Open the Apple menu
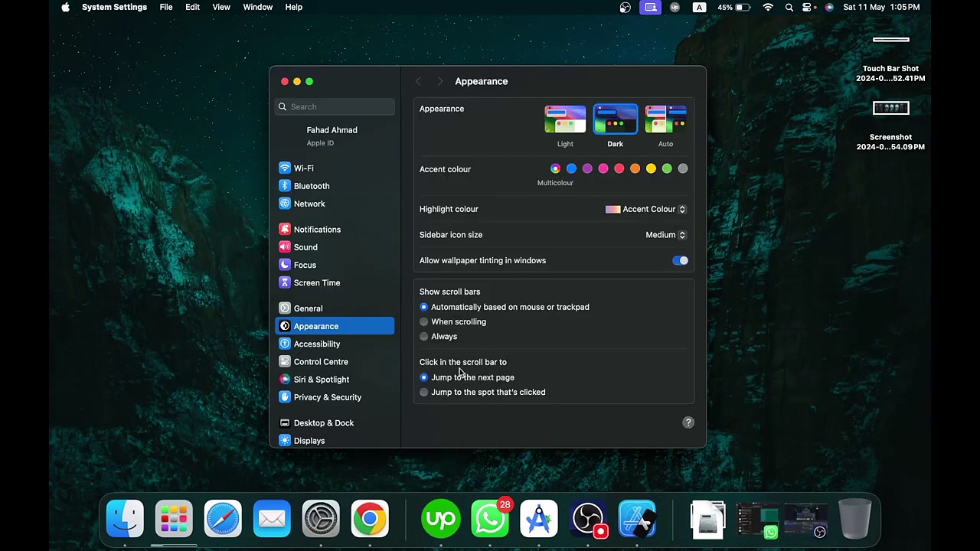Viewport: 980px width, 551px height. click(65, 7)
